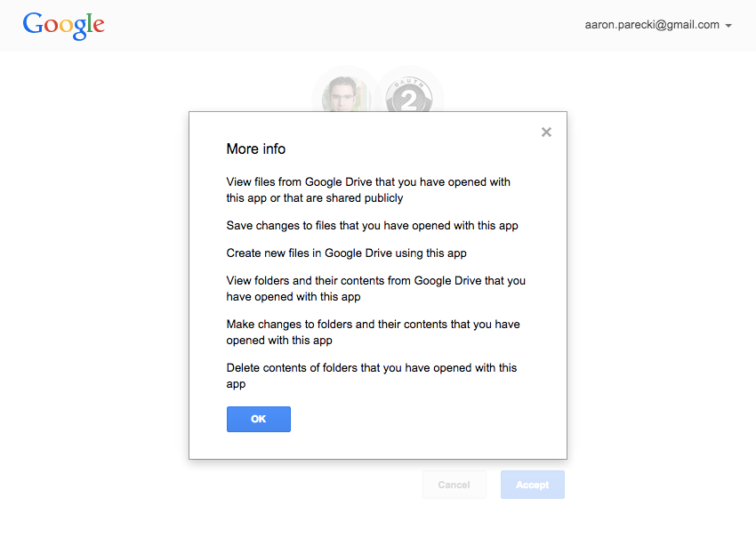Image resolution: width=756 pixels, height=538 pixels.
Task: Select the Create new files in Google Drive line
Action: 346,253
